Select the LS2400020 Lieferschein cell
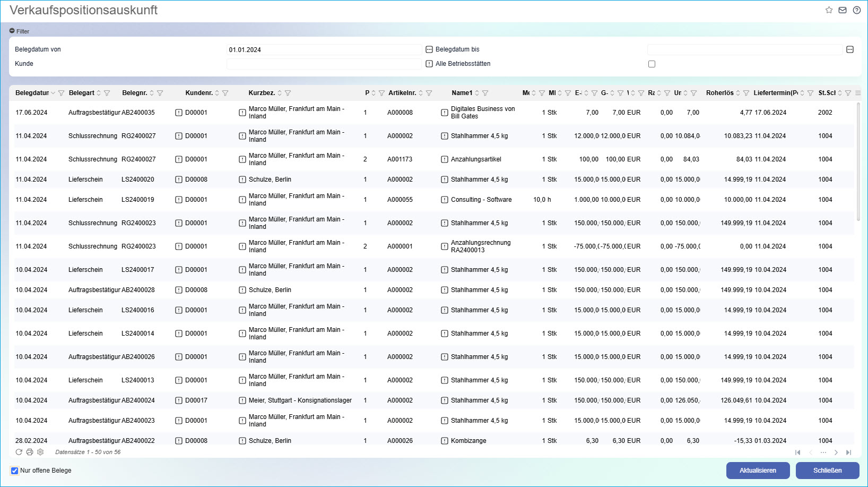Screen dimensions: 868x487 click(x=85, y=180)
